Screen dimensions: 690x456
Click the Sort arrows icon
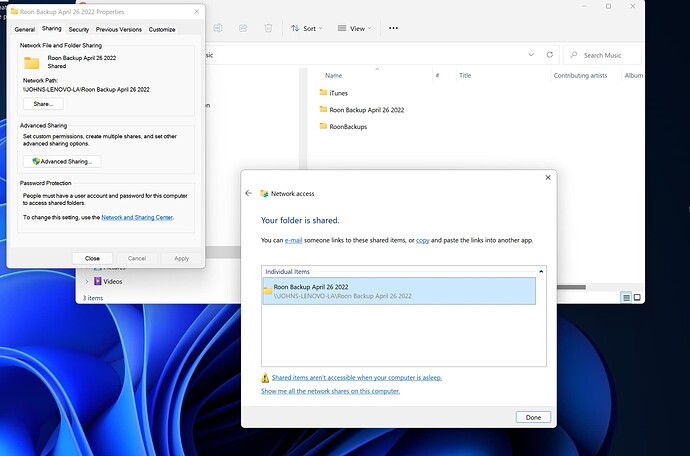coord(295,28)
